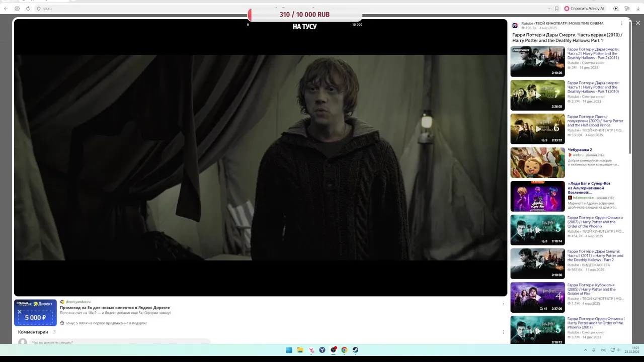Viewport: 644px width, 362px height.
Task: Open link 'Гарри Поттер и Дары Смерти: Часть II (2011)'
Action: (x=595, y=255)
